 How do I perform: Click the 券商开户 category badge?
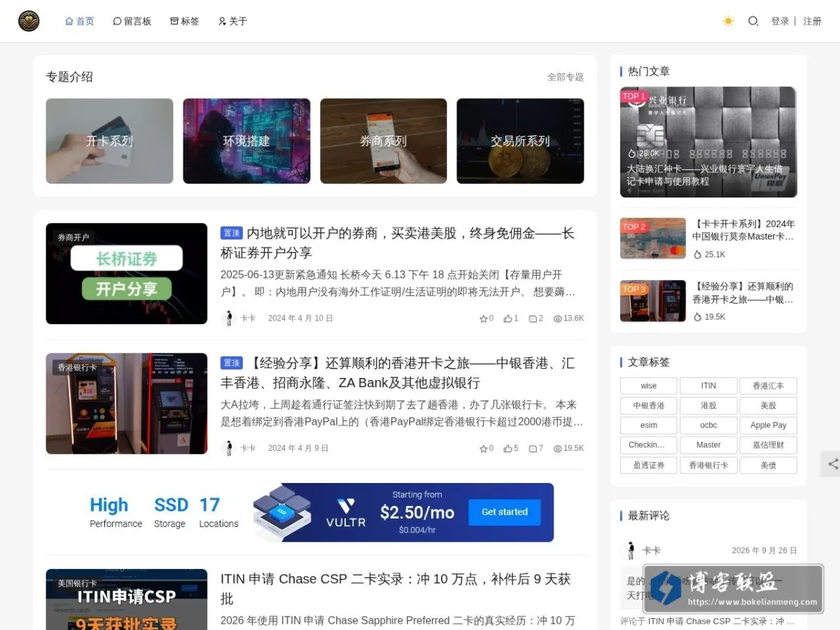[x=73, y=237]
